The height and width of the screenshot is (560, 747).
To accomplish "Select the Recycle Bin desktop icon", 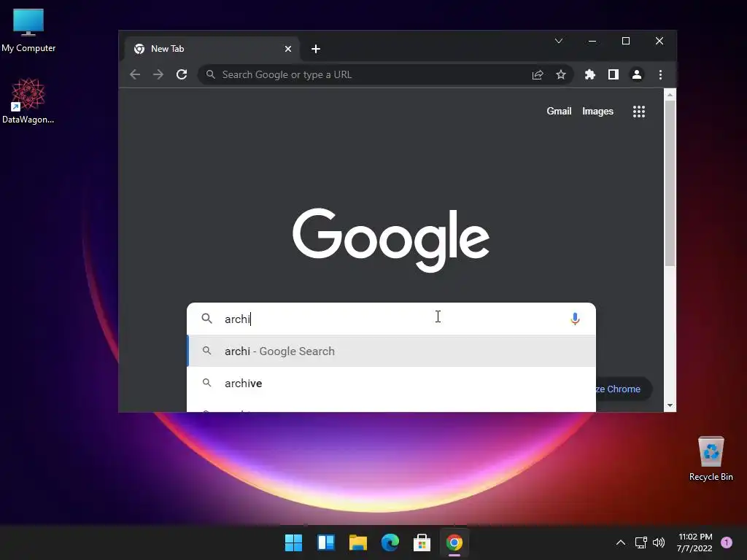I will point(711,458).
